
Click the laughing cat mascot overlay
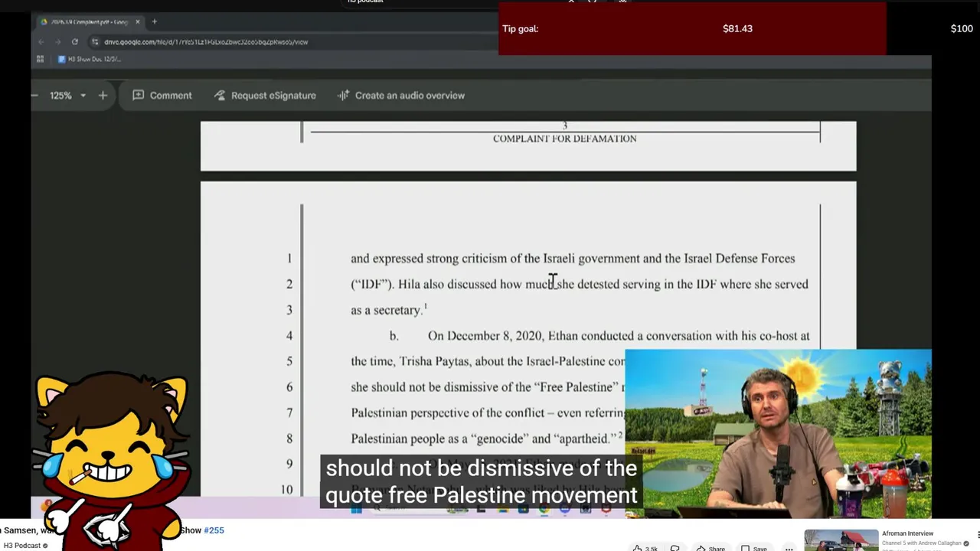[111, 461]
